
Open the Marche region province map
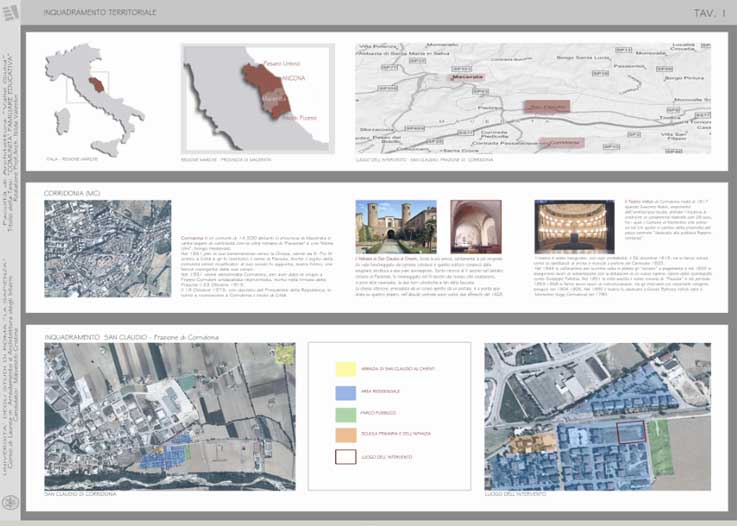[x=258, y=99]
